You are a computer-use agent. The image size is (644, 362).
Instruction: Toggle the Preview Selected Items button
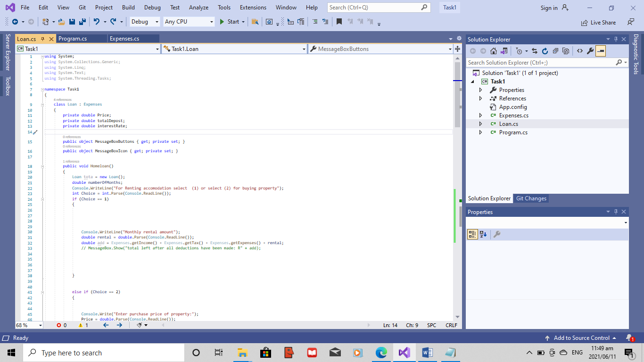[x=601, y=51]
